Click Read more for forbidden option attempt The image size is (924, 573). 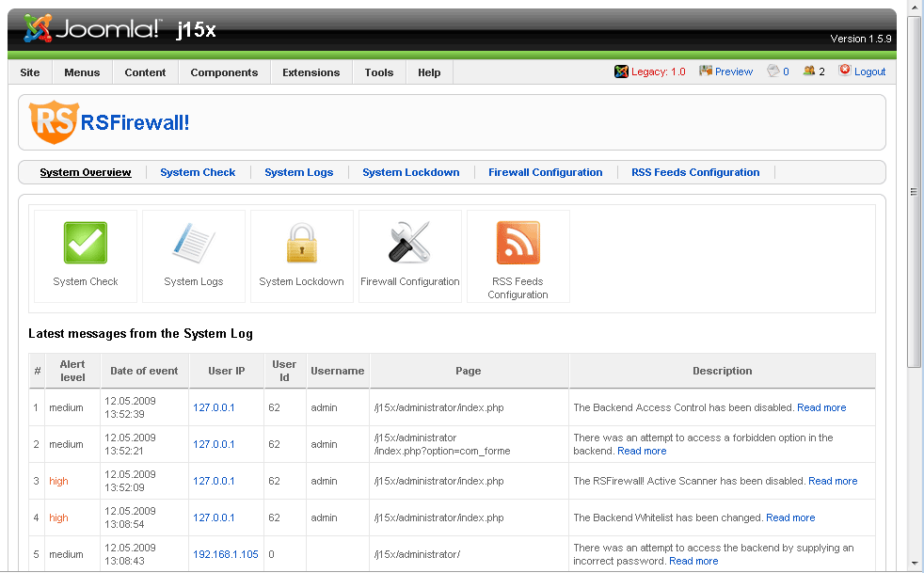[x=642, y=451]
